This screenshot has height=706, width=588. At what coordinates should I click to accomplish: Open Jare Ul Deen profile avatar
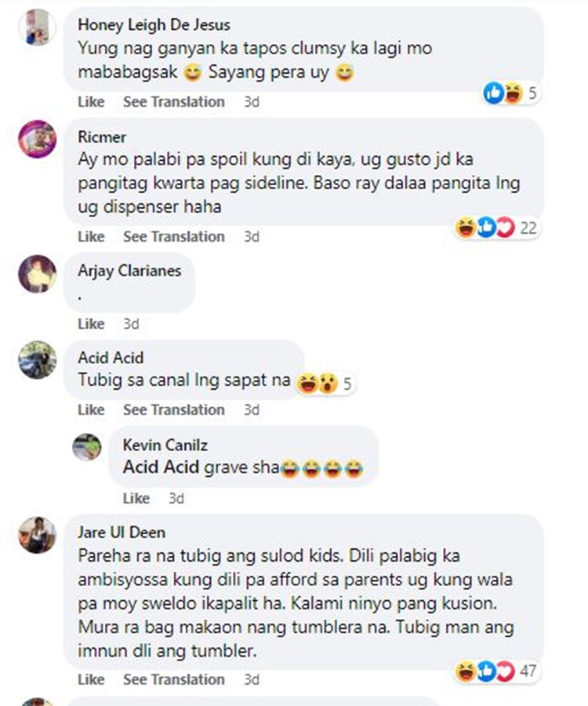tap(38, 535)
